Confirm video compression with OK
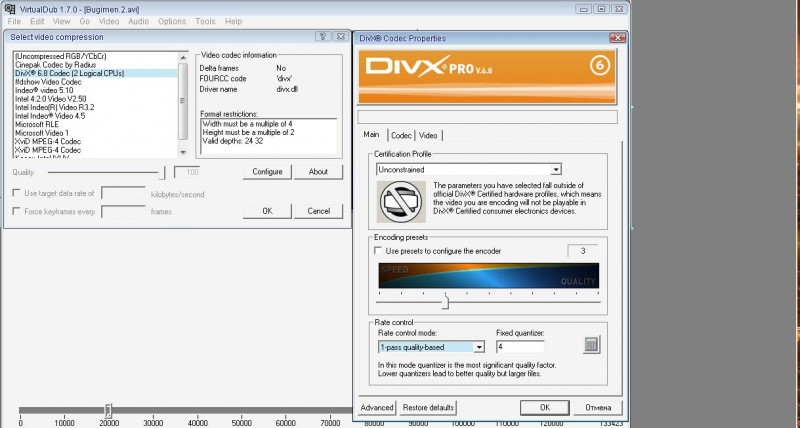The image size is (800, 428). pyautogui.click(x=267, y=211)
